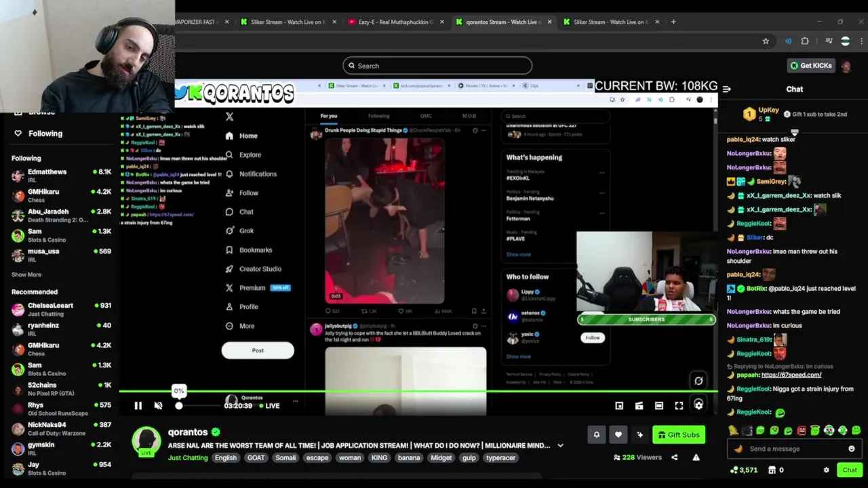Viewport: 868px width, 488px height.
Task: Click the Gift Subs button
Action: 679,434
